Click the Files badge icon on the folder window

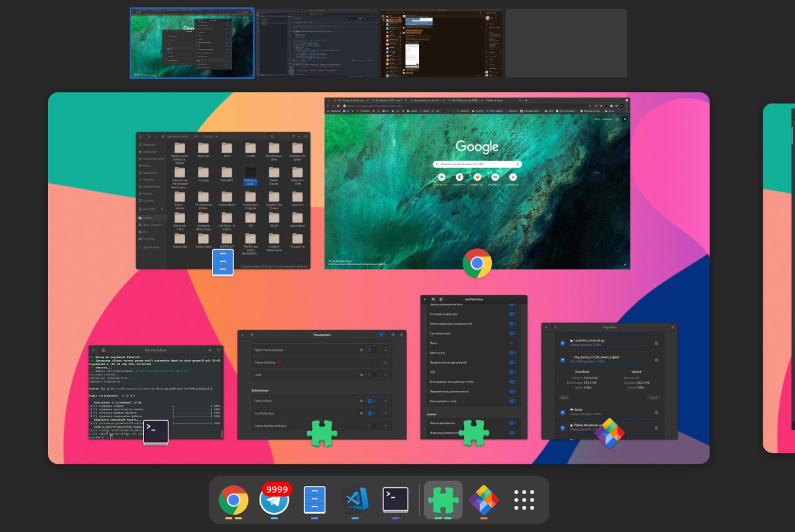[223, 263]
